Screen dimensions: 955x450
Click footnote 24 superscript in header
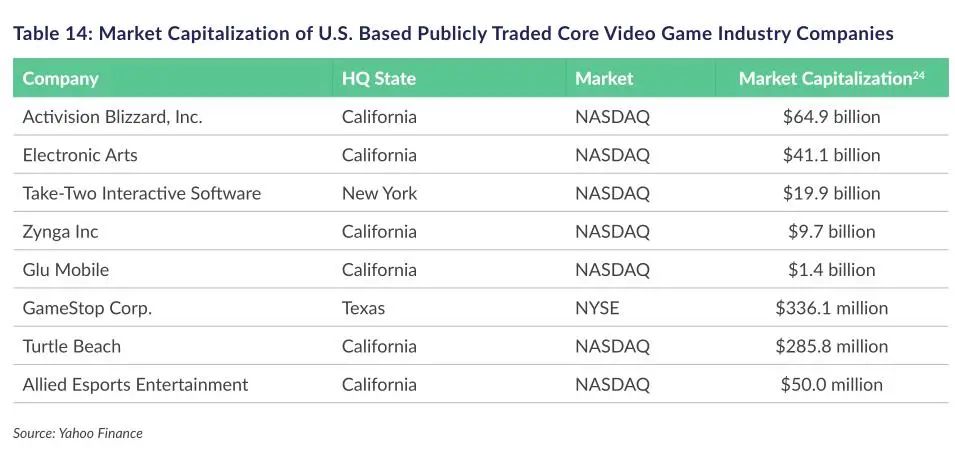coord(918,75)
